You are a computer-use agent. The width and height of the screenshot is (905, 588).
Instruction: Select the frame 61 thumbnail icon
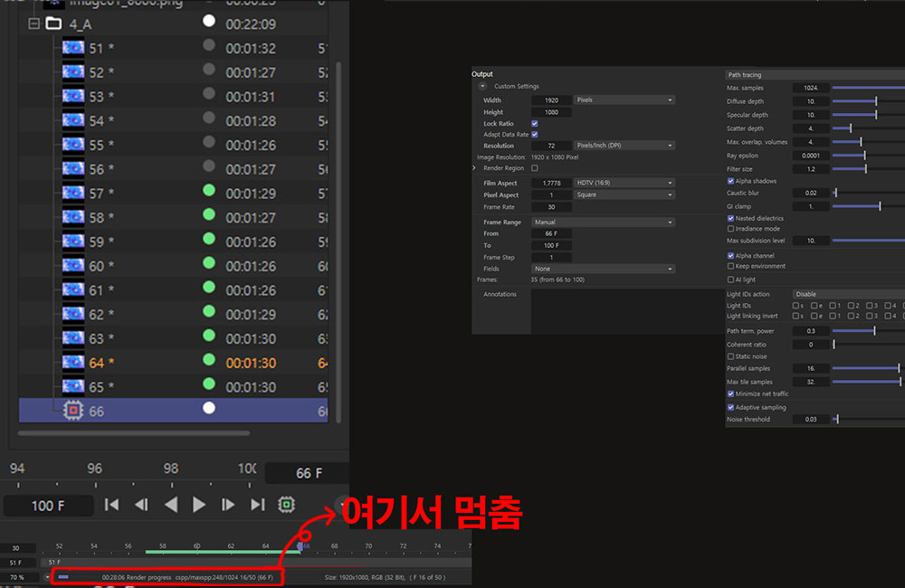73,289
